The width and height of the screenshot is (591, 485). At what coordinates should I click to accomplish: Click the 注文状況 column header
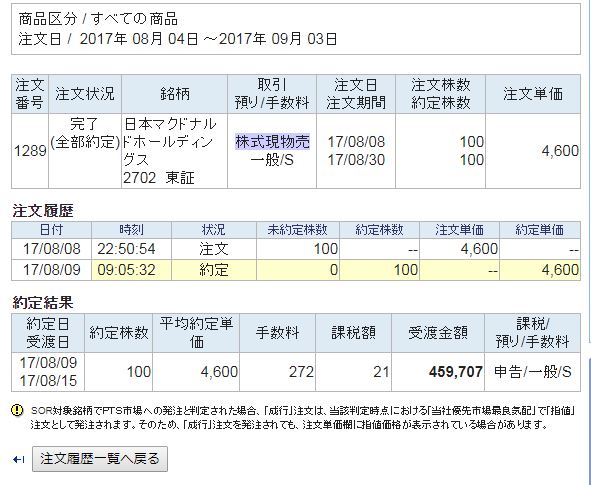(x=85, y=94)
